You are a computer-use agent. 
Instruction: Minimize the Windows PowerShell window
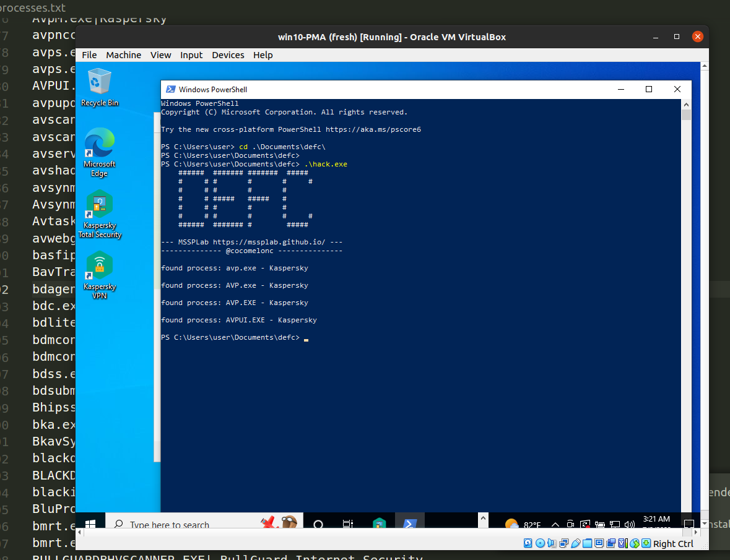[x=620, y=89]
